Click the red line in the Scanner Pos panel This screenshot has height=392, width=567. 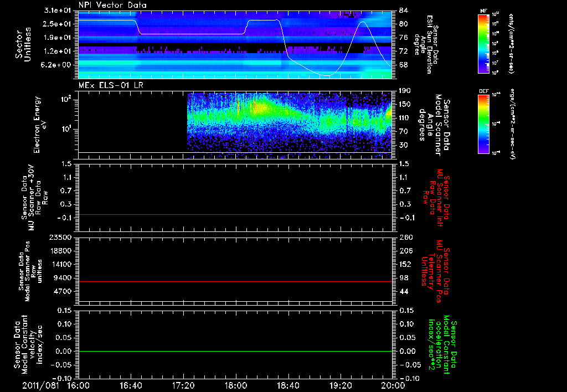click(235, 281)
